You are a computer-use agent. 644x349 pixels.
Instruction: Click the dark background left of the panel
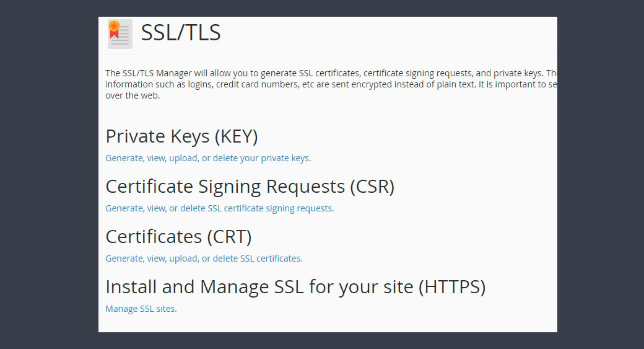[x=49, y=174]
